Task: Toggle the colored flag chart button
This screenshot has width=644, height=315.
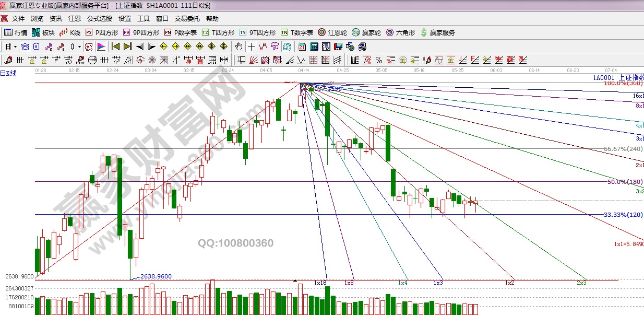Action: coord(101,46)
